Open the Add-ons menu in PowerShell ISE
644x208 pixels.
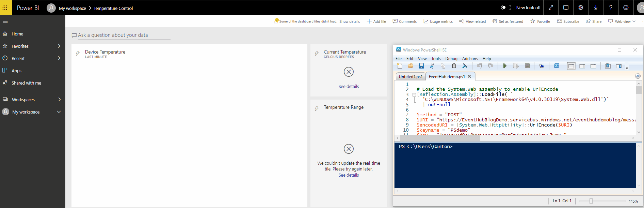coord(470,59)
